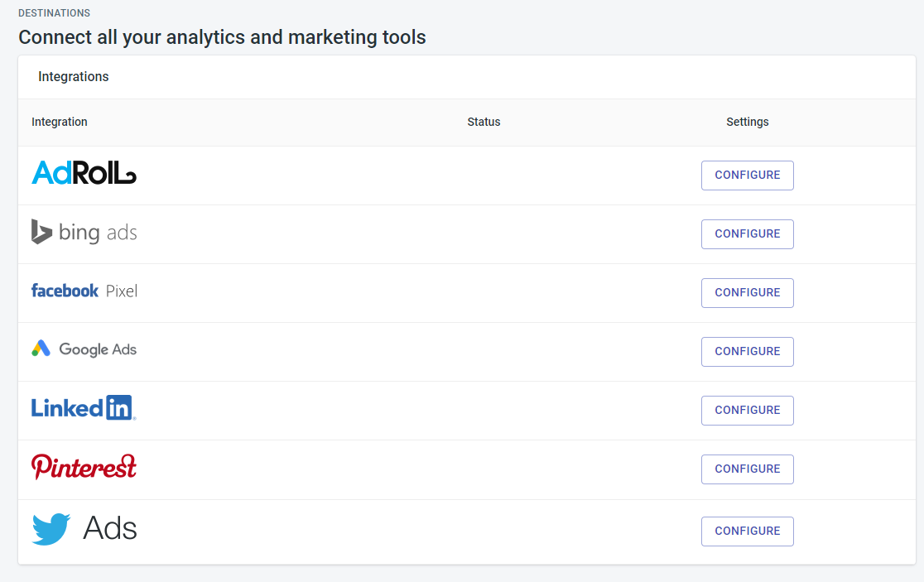Click the Integration column header
This screenshot has height=582, width=924.
click(60, 122)
